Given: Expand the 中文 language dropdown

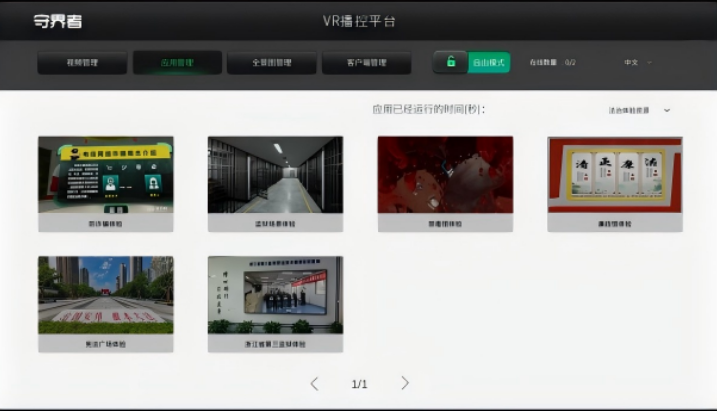Looking at the screenshot, I should click(x=637, y=63).
